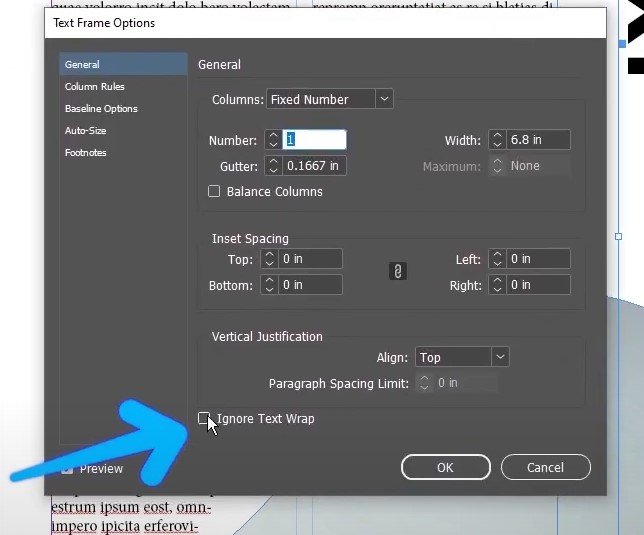Screen dimensions: 644x535
Task: Confirm with the OK button
Action: point(446,467)
